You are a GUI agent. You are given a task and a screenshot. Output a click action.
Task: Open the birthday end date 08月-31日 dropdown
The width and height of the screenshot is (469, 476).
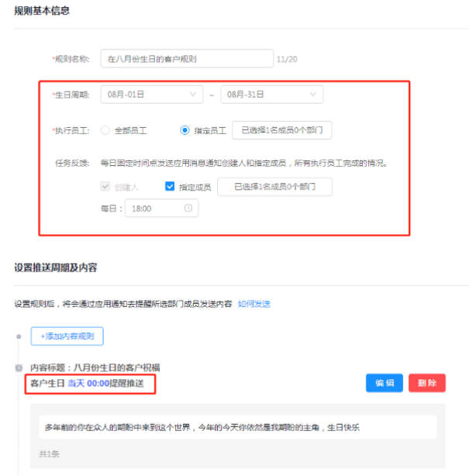tap(271, 95)
